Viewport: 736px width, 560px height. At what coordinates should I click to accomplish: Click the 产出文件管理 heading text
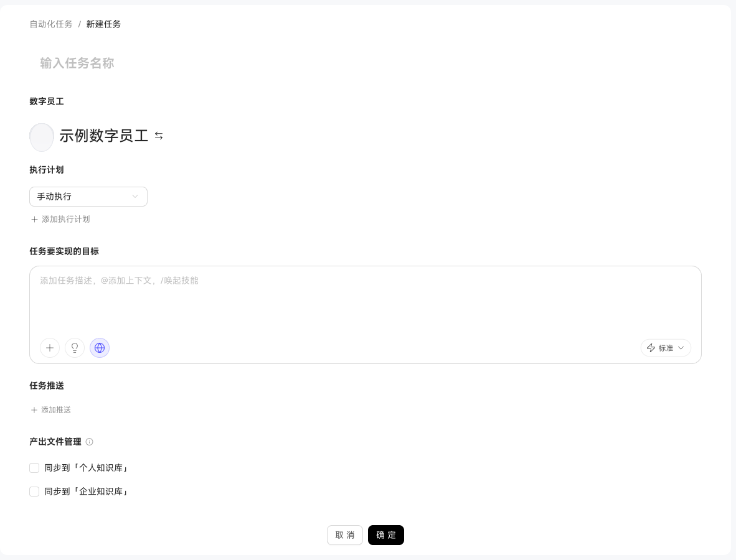coord(55,442)
